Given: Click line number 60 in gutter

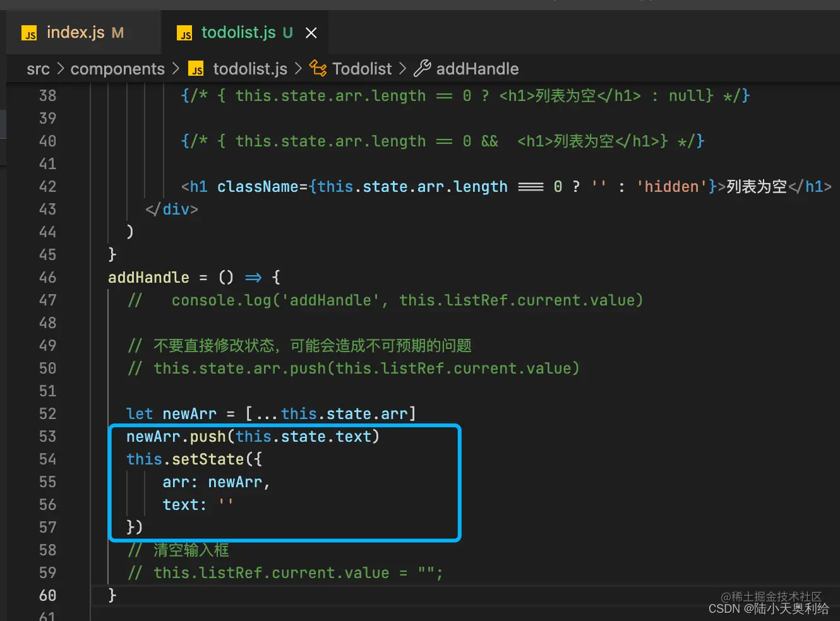Looking at the screenshot, I should click(x=47, y=596).
